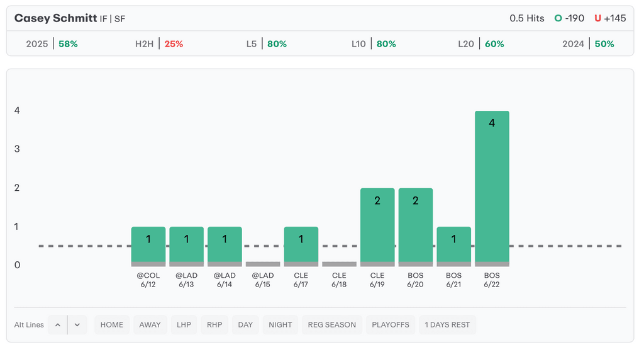This screenshot has height=352, width=644.
Task: Select the L5 80% stat
Action: tap(267, 44)
